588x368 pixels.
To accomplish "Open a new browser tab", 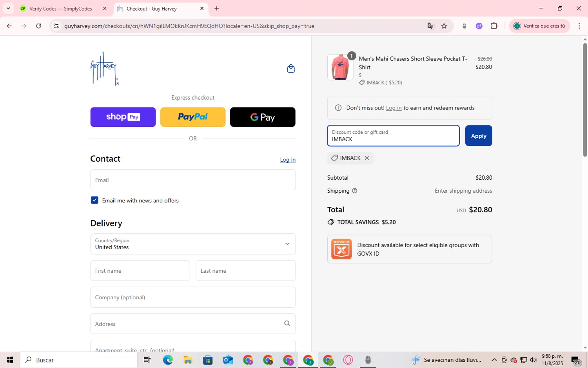I will (x=216, y=8).
